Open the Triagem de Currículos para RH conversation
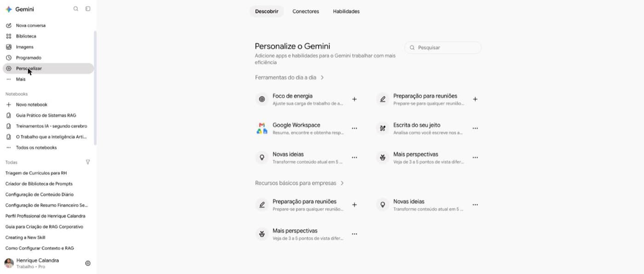This screenshot has height=274, width=644. pos(36,173)
